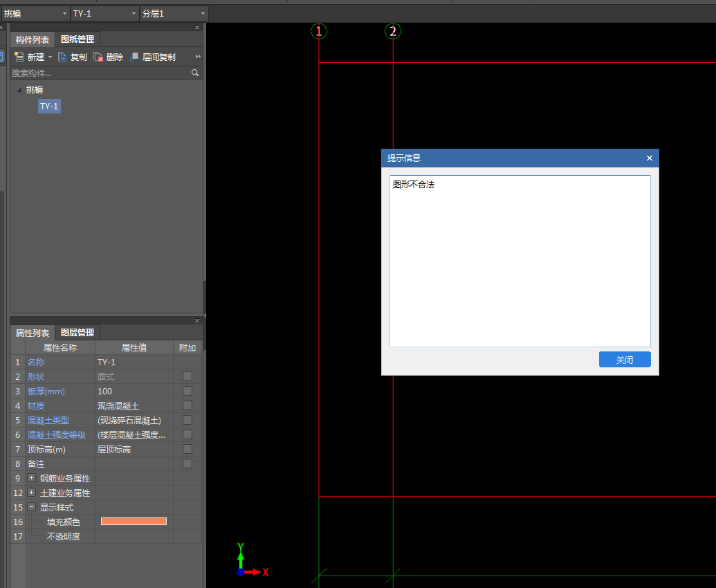Toggle 附加 checkbox for 顶标高(m)
Viewport: 716px width, 588px height.
[x=187, y=449]
